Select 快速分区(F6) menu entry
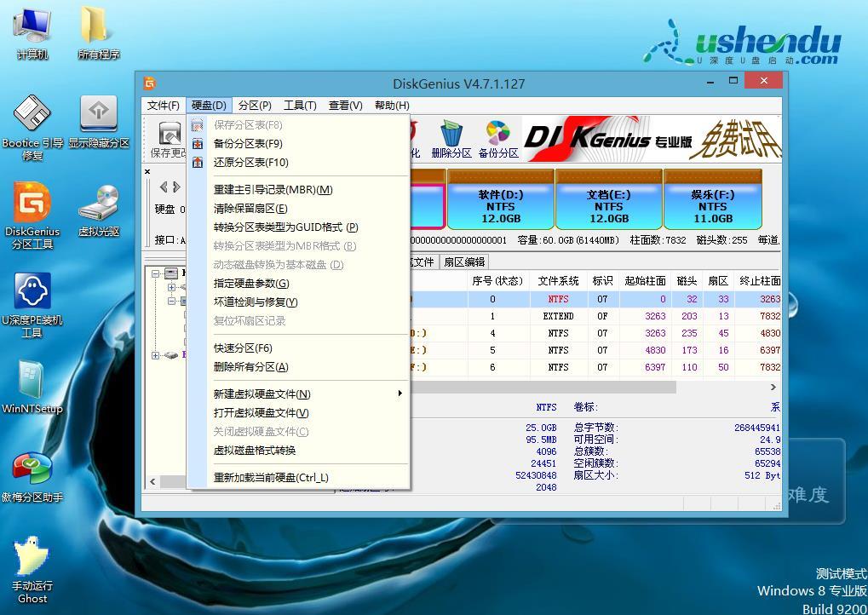The height and width of the screenshot is (615, 868). 298,348
